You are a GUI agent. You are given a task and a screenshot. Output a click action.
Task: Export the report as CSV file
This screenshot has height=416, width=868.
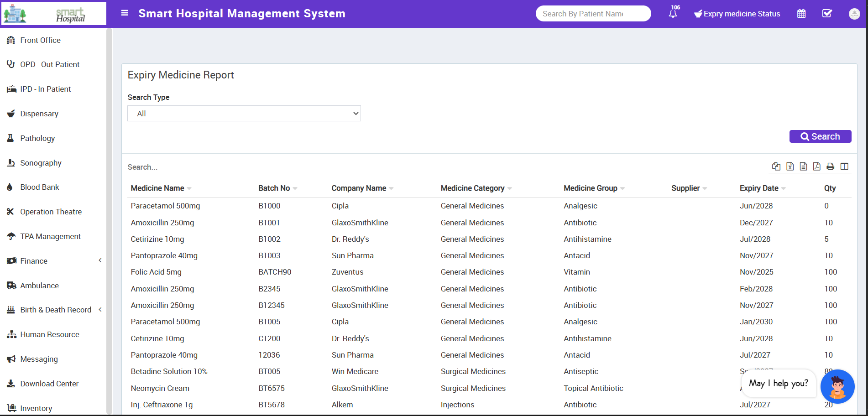click(803, 166)
